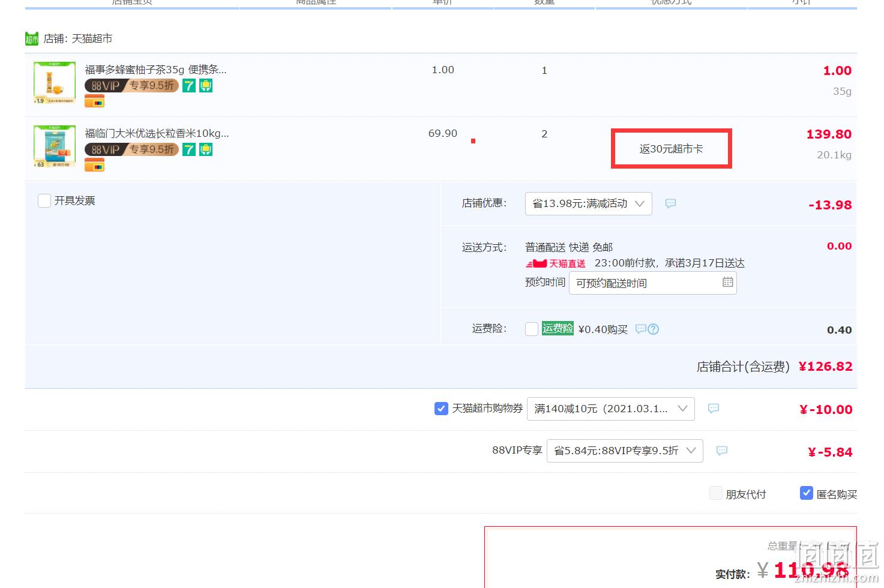Tick the 开具发票 checkbox
The height and width of the screenshot is (588, 884).
point(44,200)
